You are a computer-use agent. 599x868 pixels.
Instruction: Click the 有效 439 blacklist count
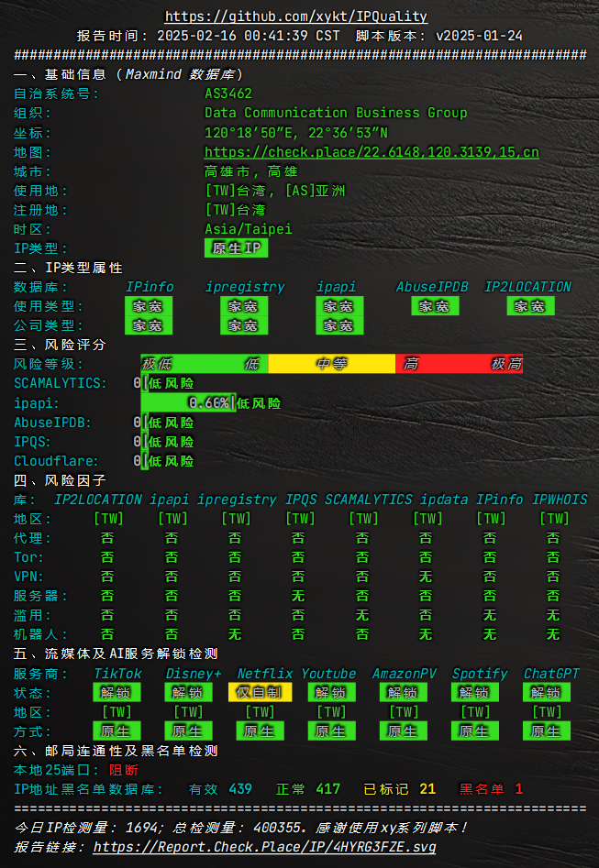tap(220, 789)
